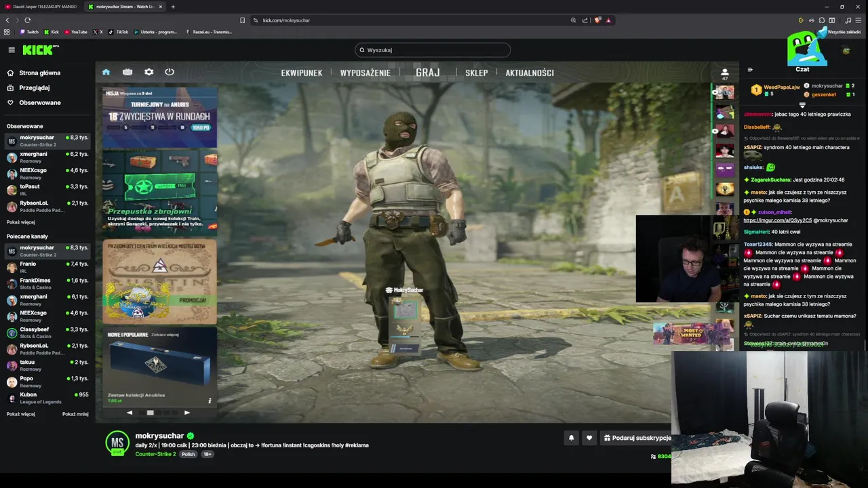Click the Austin major sticker promo card
The height and width of the screenshot is (488, 868).
pyautogui.click(x=159, y=281)
